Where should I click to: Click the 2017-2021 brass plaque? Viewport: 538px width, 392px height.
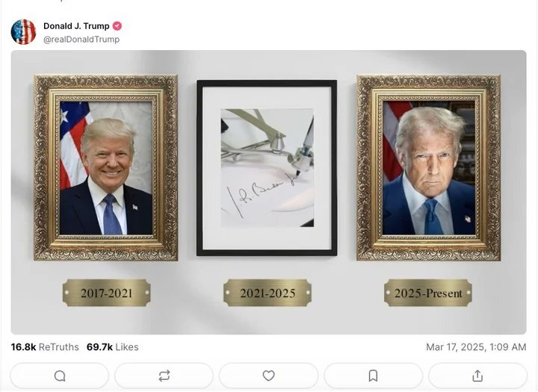click(106, 293)
